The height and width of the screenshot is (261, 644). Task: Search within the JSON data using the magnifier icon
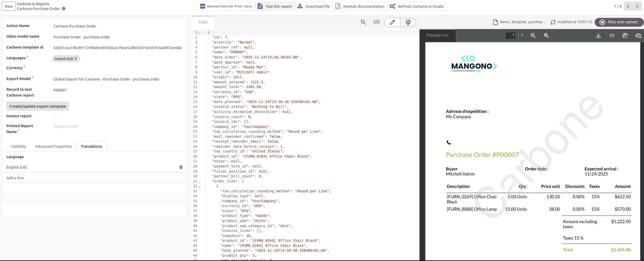click(x=363, y=22)
